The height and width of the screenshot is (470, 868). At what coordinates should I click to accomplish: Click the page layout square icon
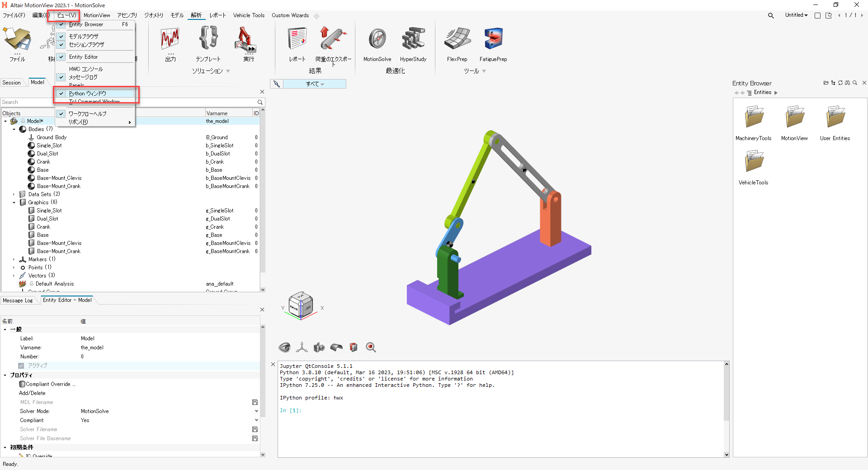pos(817,15)
